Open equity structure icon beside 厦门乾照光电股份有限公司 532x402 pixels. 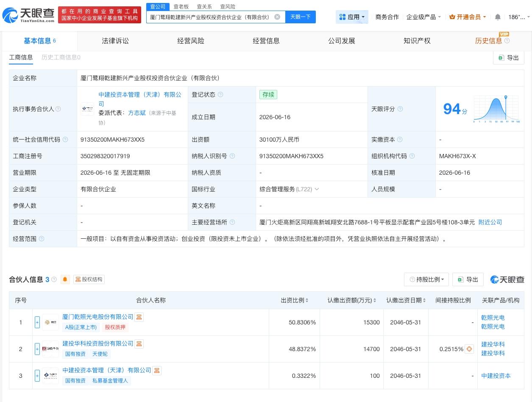click(139, 317)
